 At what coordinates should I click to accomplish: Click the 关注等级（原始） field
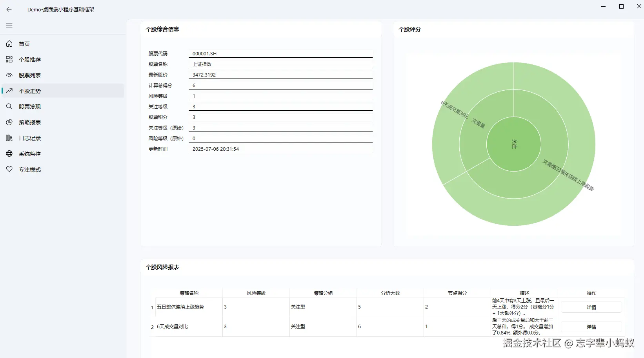(x=280, y=128)
